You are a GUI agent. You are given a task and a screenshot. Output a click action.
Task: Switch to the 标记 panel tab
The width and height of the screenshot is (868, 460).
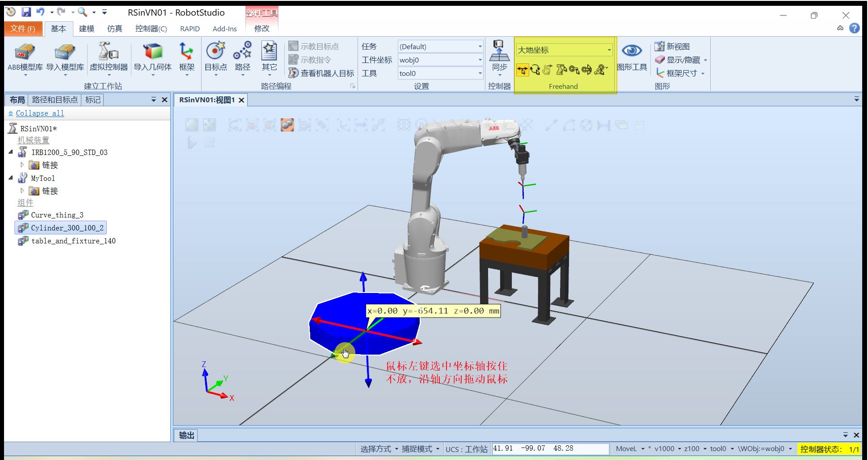[93, 100]
